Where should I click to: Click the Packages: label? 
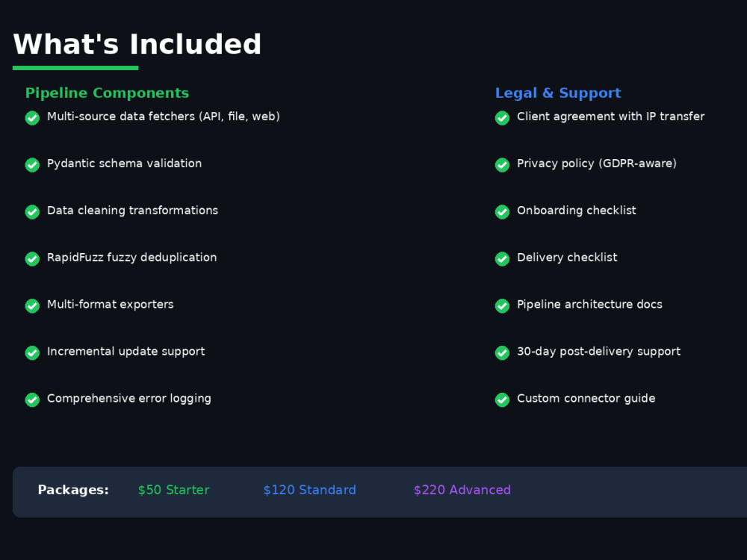click(x=73, y=490)
